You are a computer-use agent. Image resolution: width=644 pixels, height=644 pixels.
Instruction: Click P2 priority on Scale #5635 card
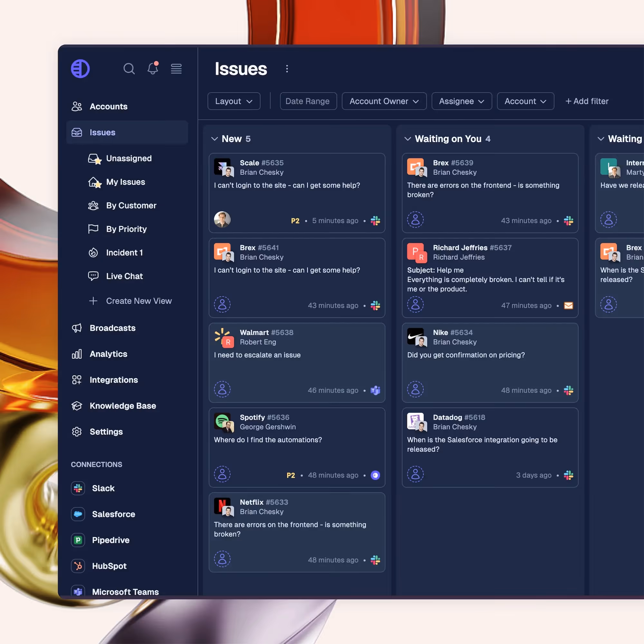tap(295, 221)
